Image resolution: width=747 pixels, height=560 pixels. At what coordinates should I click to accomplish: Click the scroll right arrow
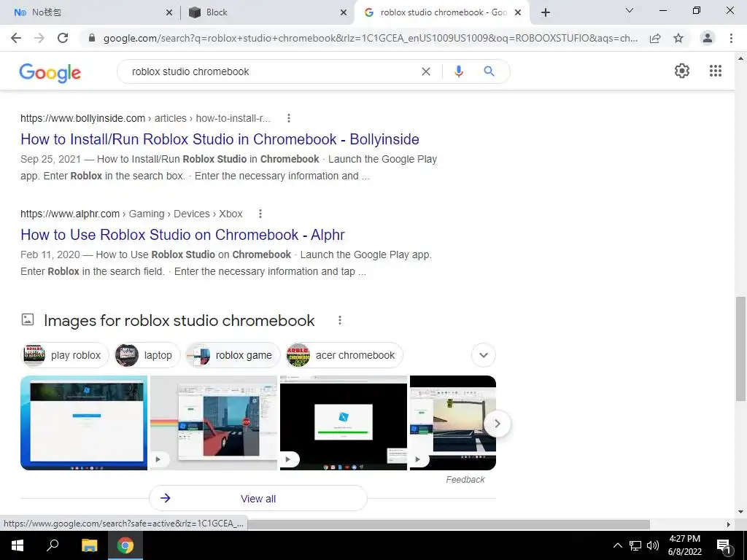(728, 524)
